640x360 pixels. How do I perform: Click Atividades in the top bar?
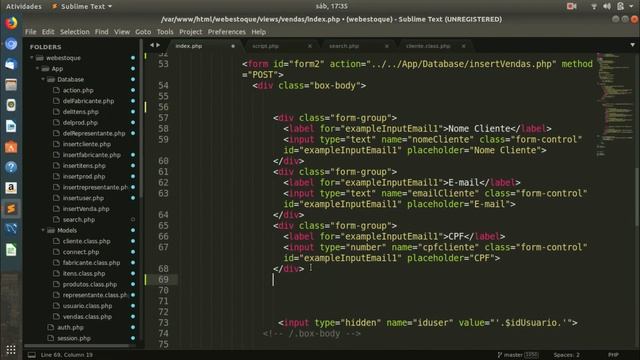pyautogui.click(x=24, y=6)
